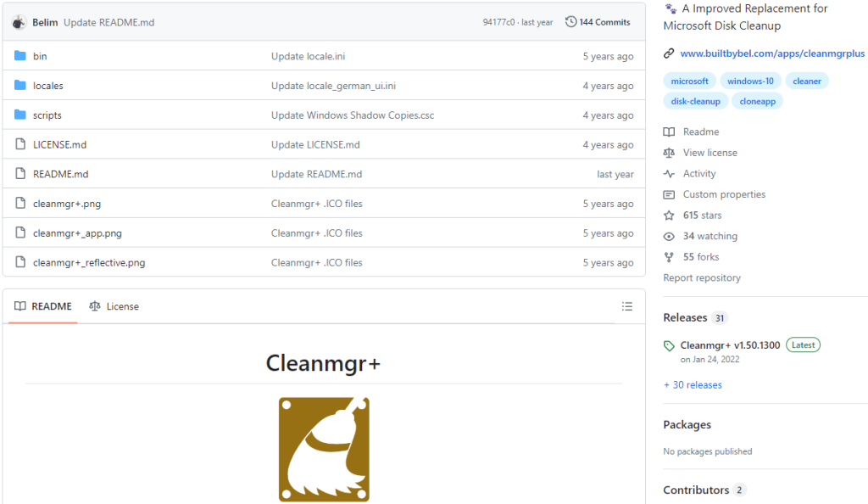Show the + 30 releases link
Viewport: 868px width, 504px height.
tap(693, 385)
